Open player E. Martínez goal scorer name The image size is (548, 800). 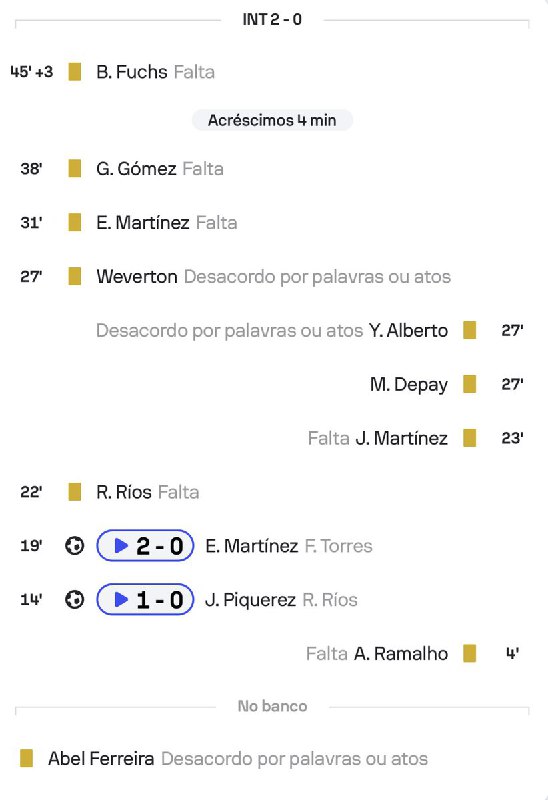[x=252, y=546]
